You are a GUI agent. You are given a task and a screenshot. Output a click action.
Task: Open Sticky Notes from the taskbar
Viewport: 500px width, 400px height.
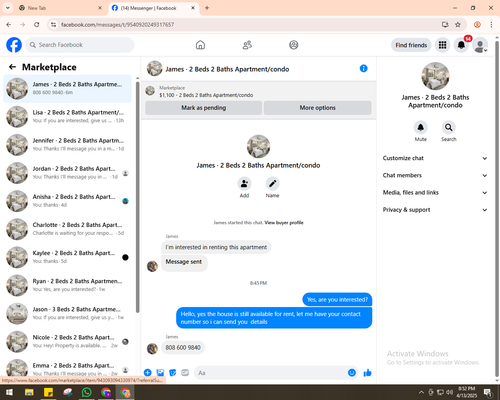pos(48,392)
